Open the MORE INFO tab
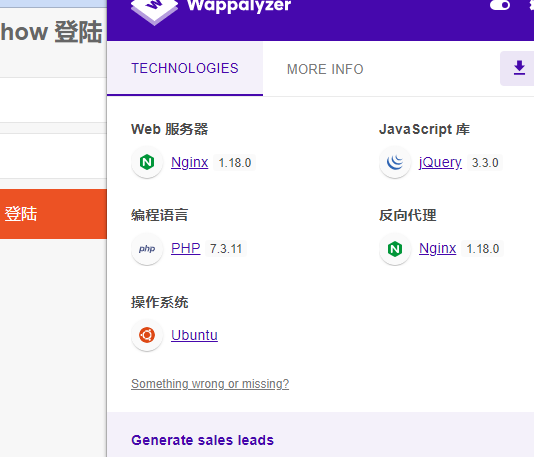This screenshot has width=534, height=457. [325, 69]
